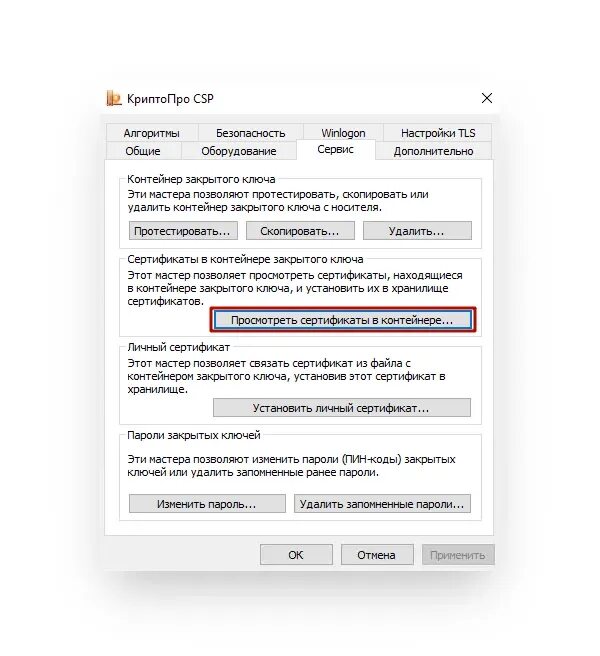This screenshot has height=656, width=600.
Task: Open the Дополнительно tab
Action: (x=433, y=151)
